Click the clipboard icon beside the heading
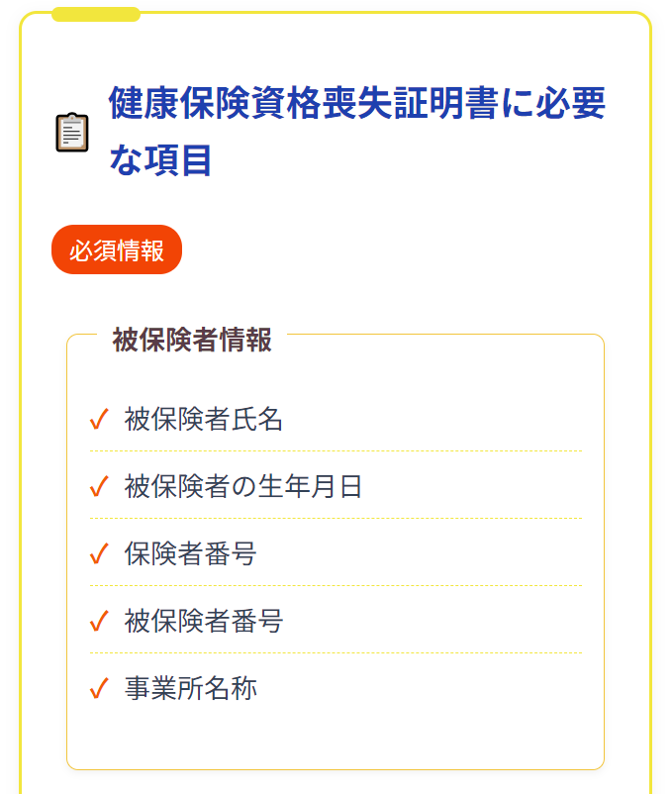This screenshot has width=672, height=794. 72,132
